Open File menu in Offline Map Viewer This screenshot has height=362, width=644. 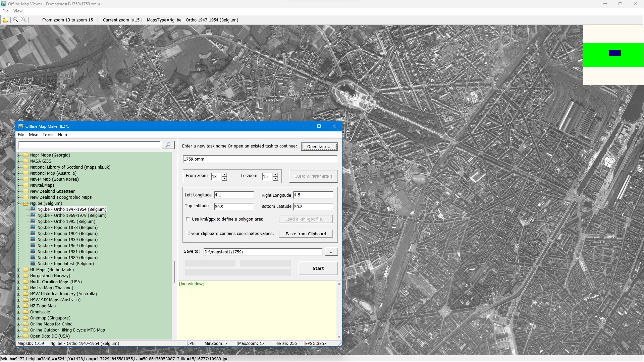coord(5,11)
